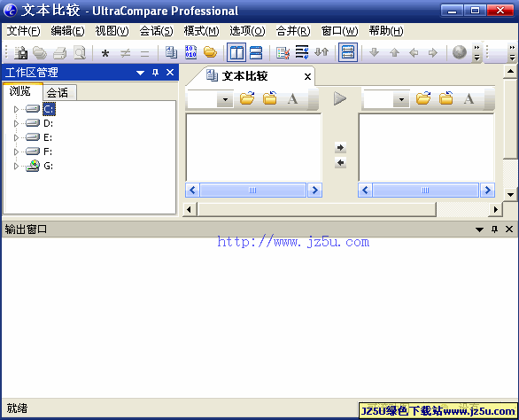Click right pane horizontal scrollbar thumb
519x420 pixels.
tap(425, 191)
